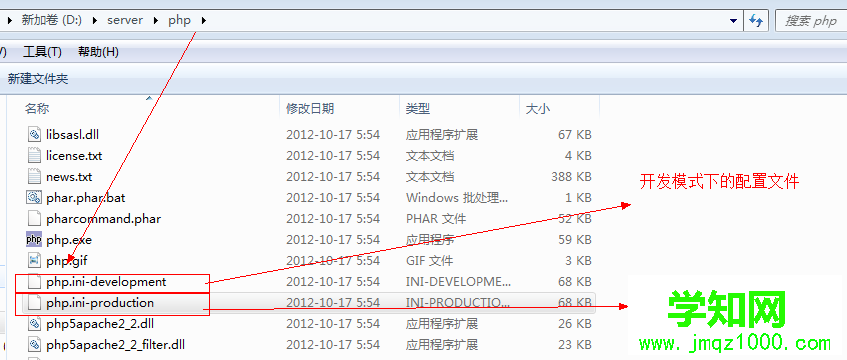The height and width of the screenshot is (360, 847).
Task: Click the php.ini-development file icon
Action: [34, 282]
